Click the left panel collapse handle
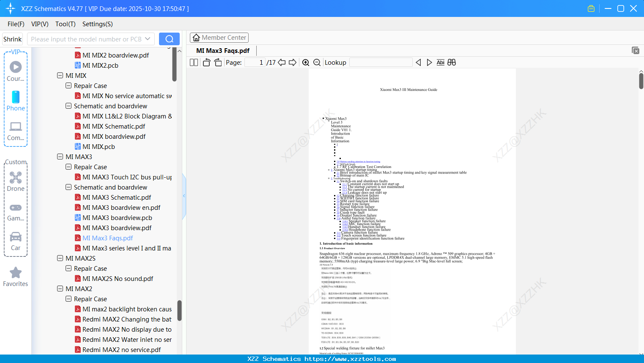Screen dimensions: 644x363 (x=184, y=196)
